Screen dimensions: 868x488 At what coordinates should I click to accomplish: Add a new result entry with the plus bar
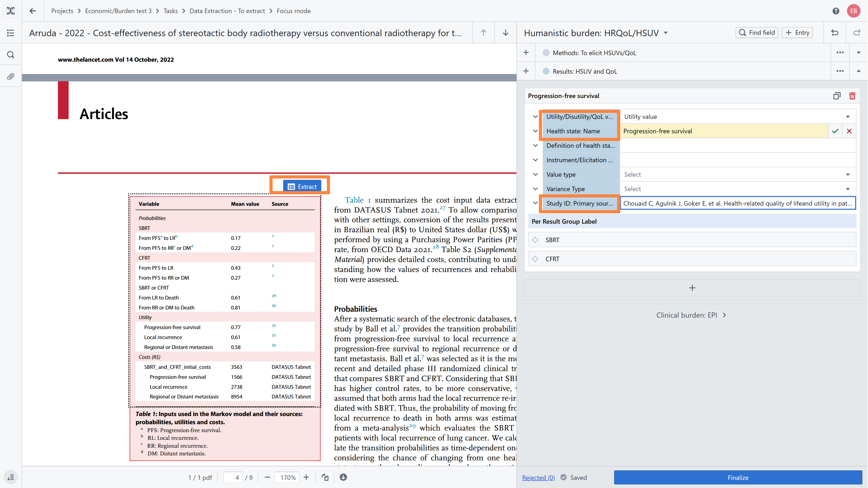click(692, 288)
